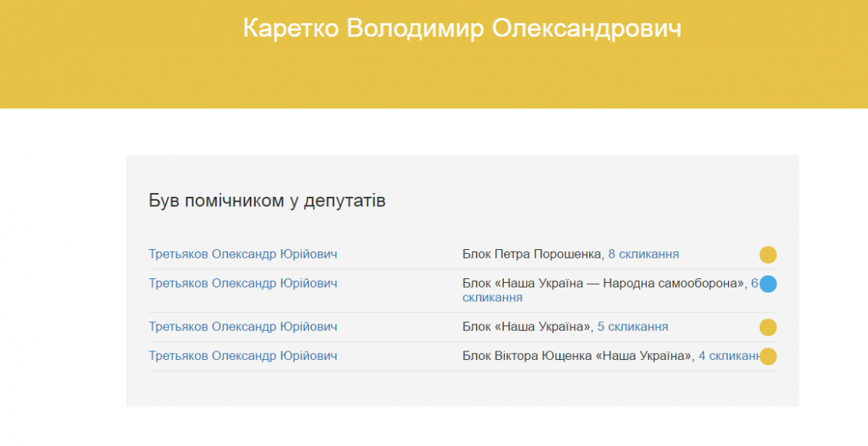Viewport: 868px width, 446px height.
Task: Open Третьяков link in Блок Віктора Ющенка row
Action: point(243,356)
